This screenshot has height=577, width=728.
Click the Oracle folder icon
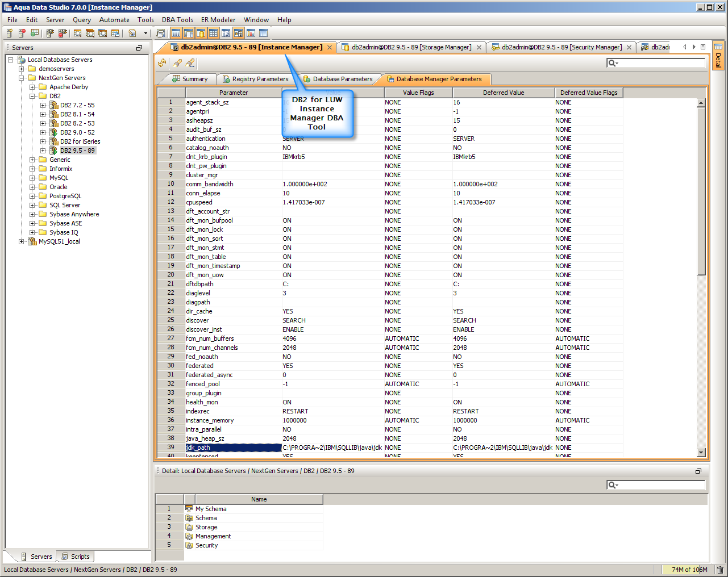[x=43, y=187]
